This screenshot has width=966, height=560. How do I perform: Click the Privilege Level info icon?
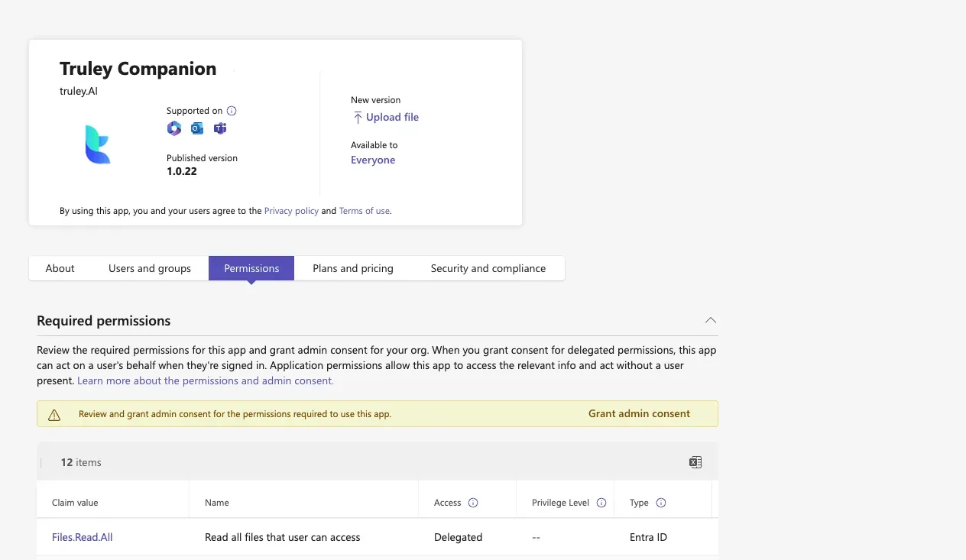click(x=601, y=503)
